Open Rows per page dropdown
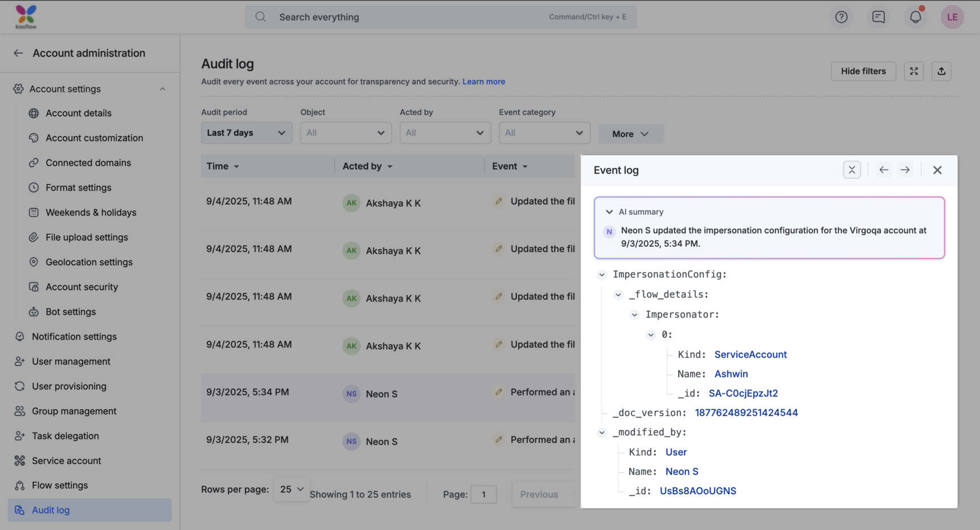 point(291,490)
